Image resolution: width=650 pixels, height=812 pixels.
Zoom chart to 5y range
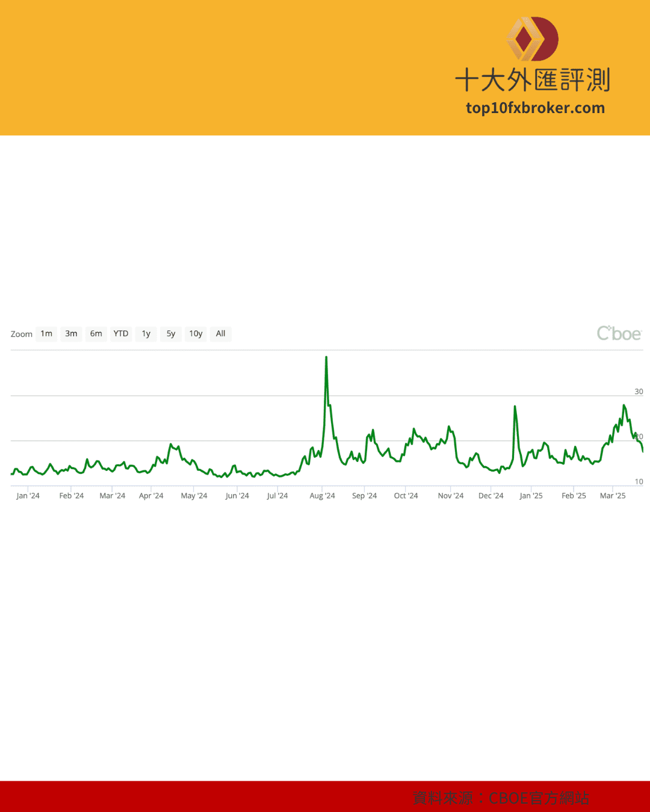point(171,334)
